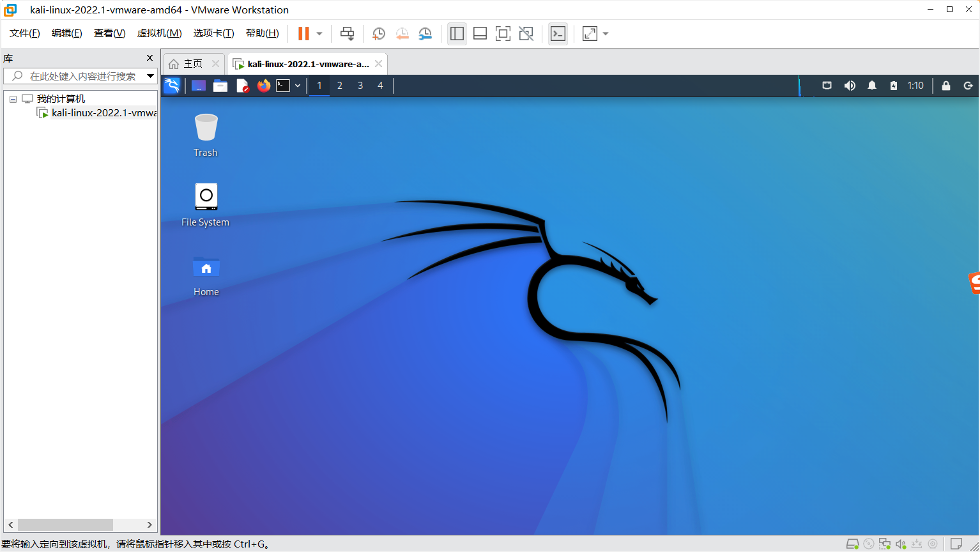Open the 帮助(H) menu
Viewport: 980px width, 552px height.
[x=263, y=33]
